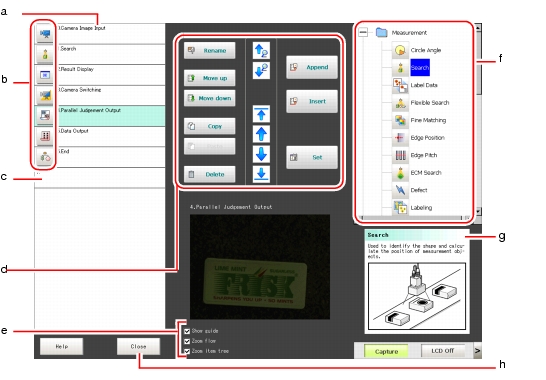
Task: Choose Edge Position item icon
Action: click(x=400, y=138)
